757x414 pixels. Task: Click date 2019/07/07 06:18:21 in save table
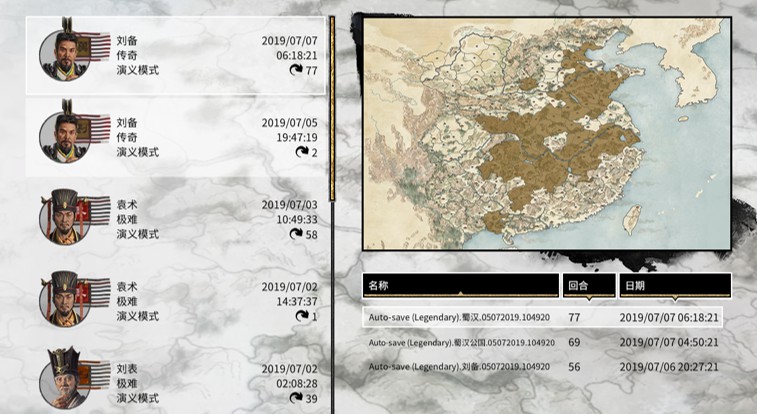(669, 317)
